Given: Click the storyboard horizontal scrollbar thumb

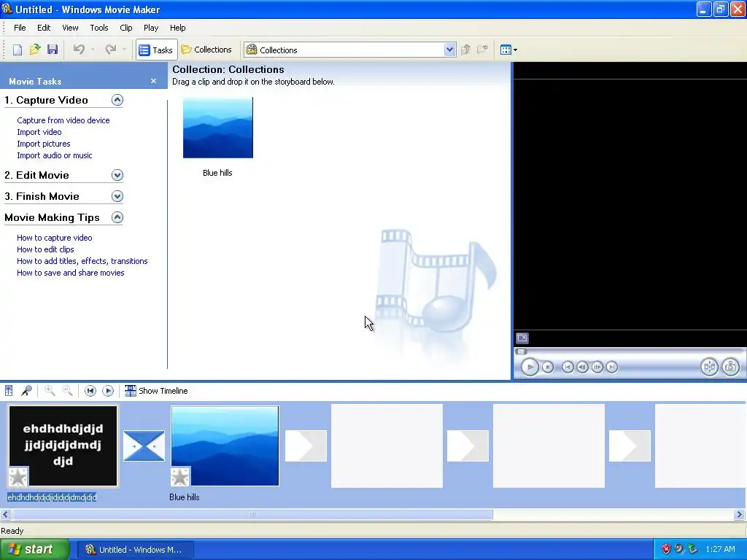Looking at the screenshot, I should [252, 514].
